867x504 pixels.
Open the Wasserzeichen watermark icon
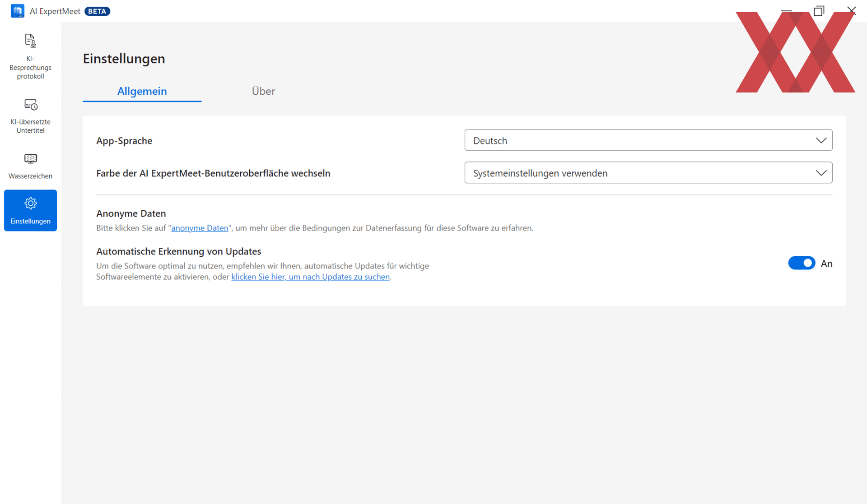pos(30,159)
